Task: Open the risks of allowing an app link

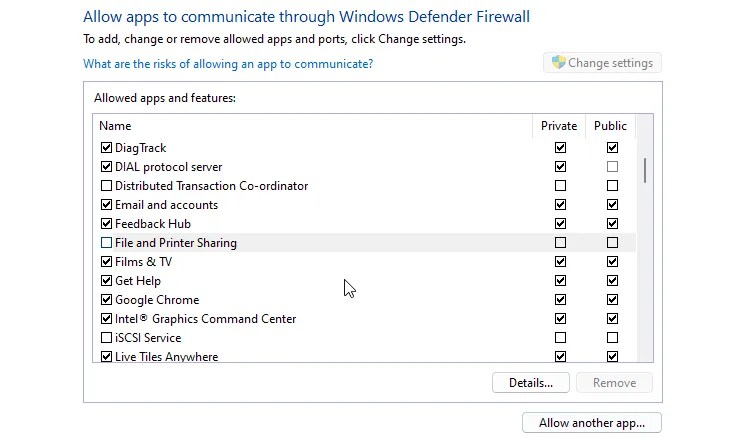Action: (228, 64)
